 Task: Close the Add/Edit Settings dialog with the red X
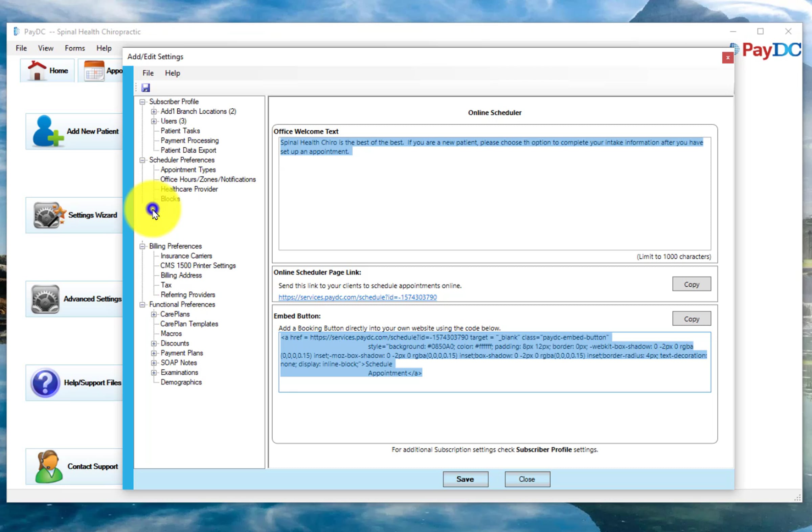728,58
